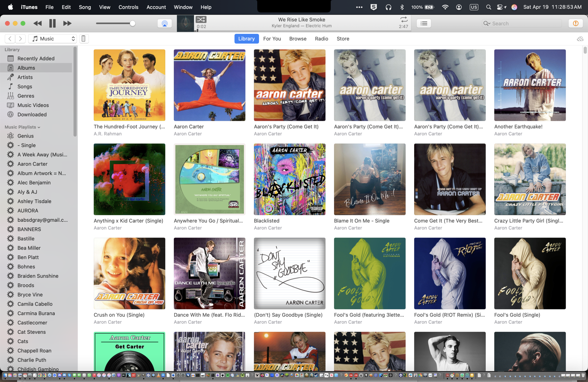Screen dimensions: 588x382
Task: Select Recently Added in sidebar
Action: click(x=36, y=59)
